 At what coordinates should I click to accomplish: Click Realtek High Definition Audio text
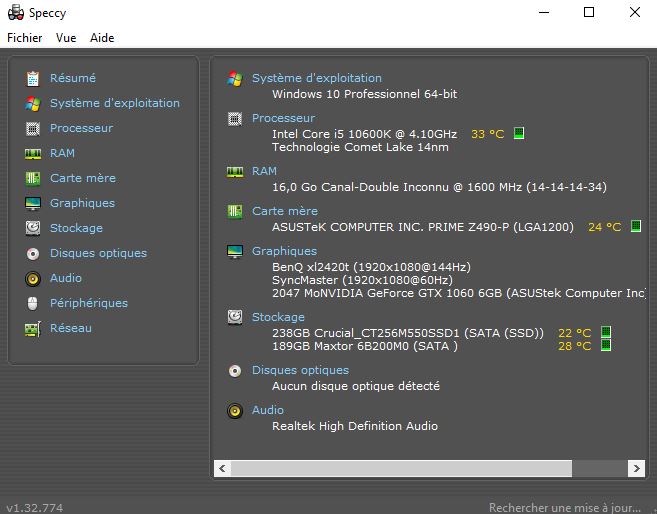(355, 426)
